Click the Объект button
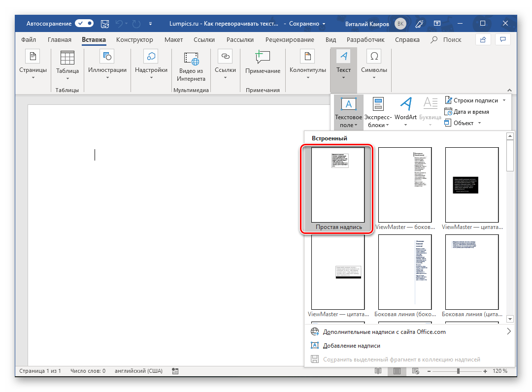532x392 pixels. pos(459,123)
